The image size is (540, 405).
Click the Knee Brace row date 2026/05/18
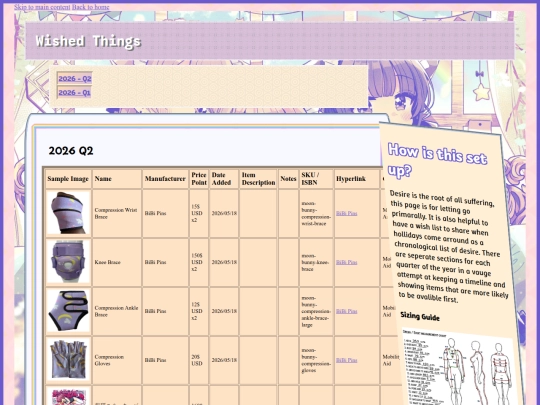pyautogui.click(x=224, y=262)
